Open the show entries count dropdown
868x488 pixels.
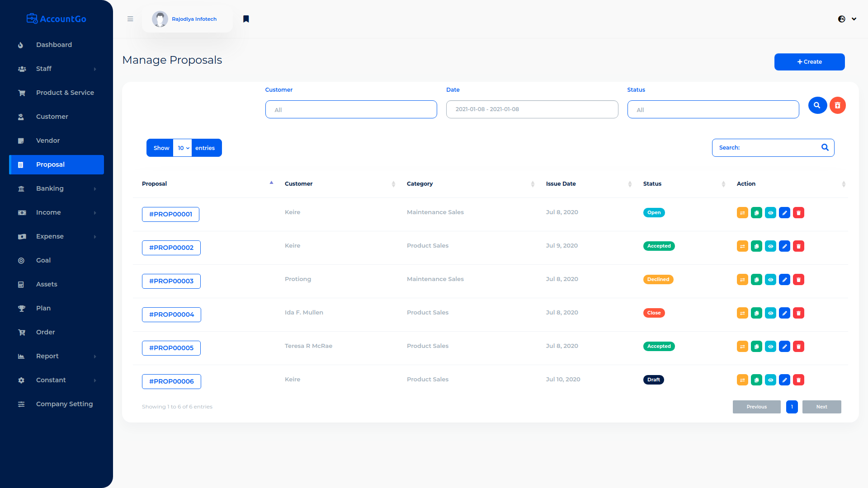tap(183, 148)
